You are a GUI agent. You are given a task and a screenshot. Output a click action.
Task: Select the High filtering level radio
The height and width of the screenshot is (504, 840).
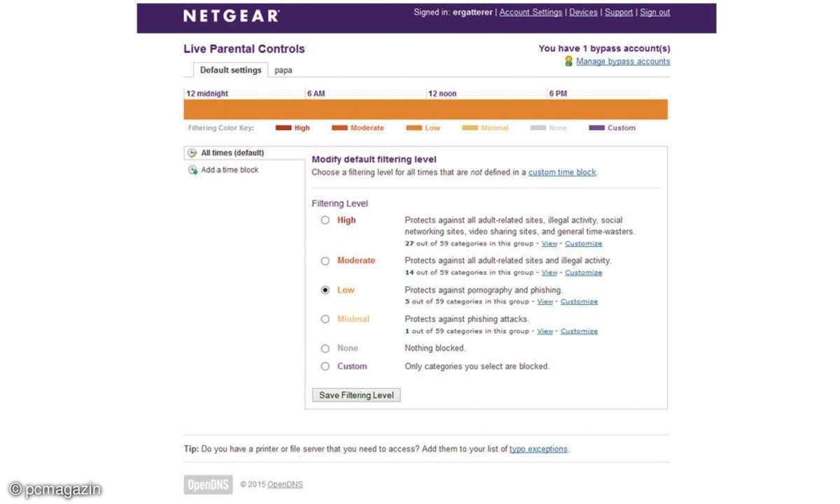pyautogui.click(x=325, y=220)
